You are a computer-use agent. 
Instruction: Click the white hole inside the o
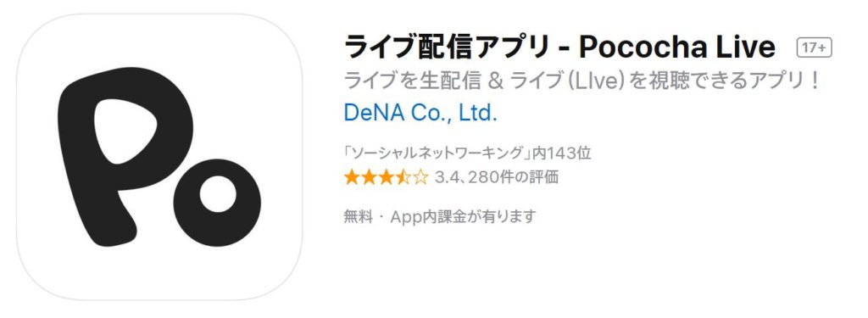(x=218, y=194)
